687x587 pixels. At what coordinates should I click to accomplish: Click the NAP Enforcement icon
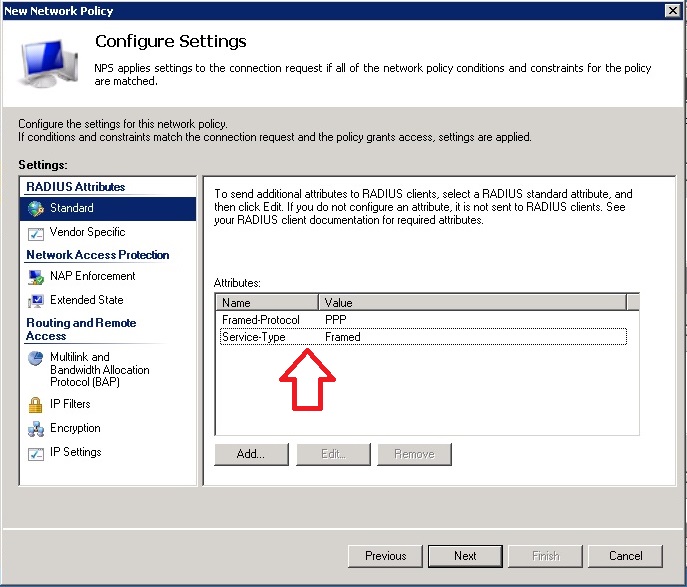coord(36,276)
